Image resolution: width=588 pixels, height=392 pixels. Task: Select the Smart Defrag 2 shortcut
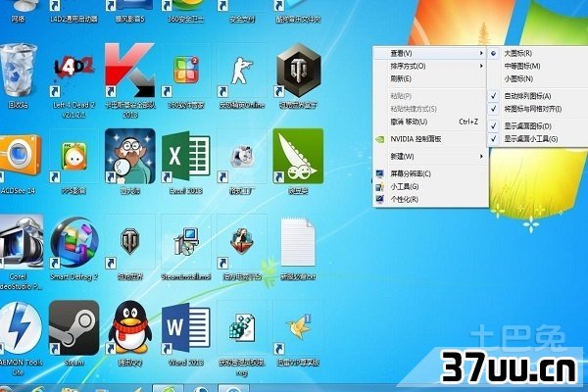pyautogui.click(x=73, y=242)
